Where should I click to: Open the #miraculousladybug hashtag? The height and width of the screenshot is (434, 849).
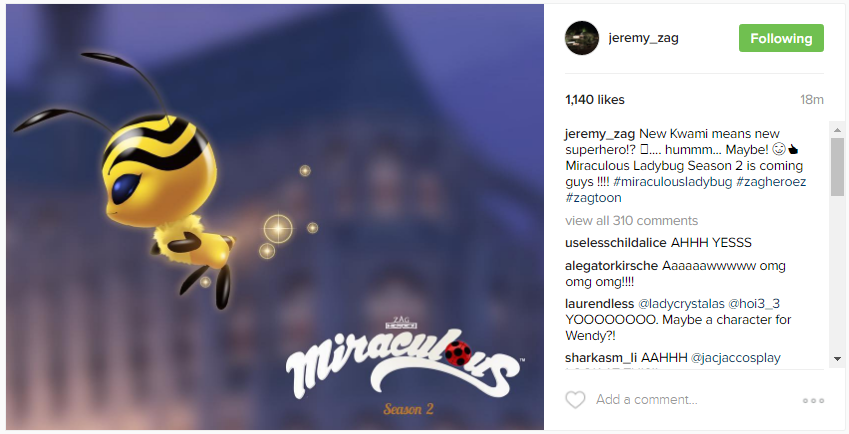pyautogui.click(x=672, y=182)
